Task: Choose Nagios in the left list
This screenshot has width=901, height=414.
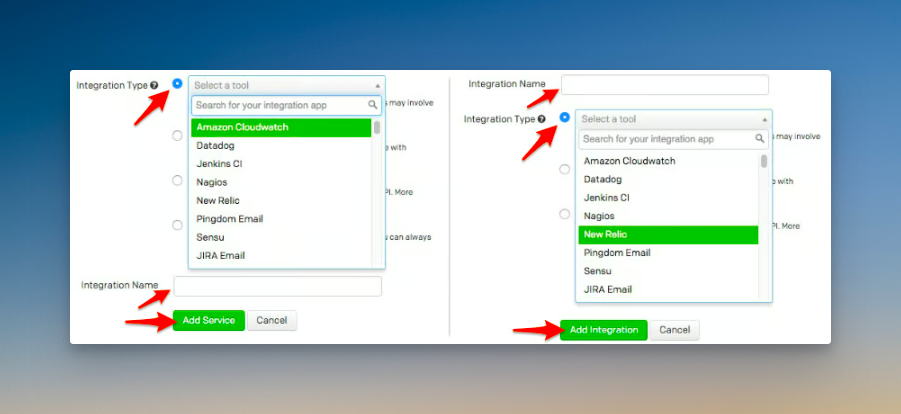Action: pos(281,182)
